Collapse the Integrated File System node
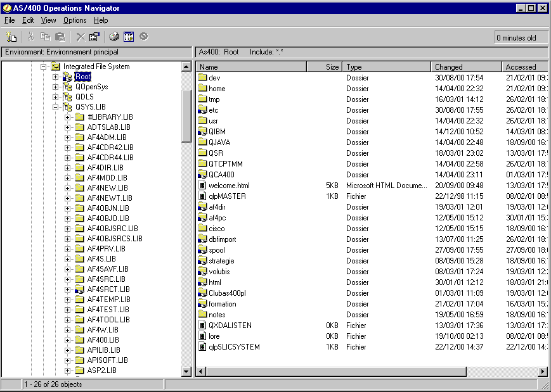Screen dimensions: 551x392 tap(44, 66)
